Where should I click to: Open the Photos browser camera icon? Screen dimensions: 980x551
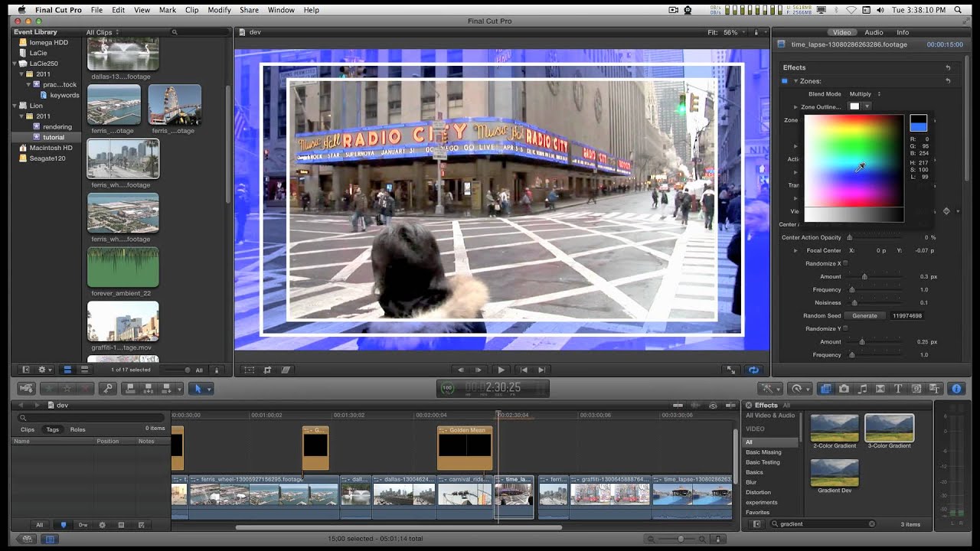(x=844, y=389)
